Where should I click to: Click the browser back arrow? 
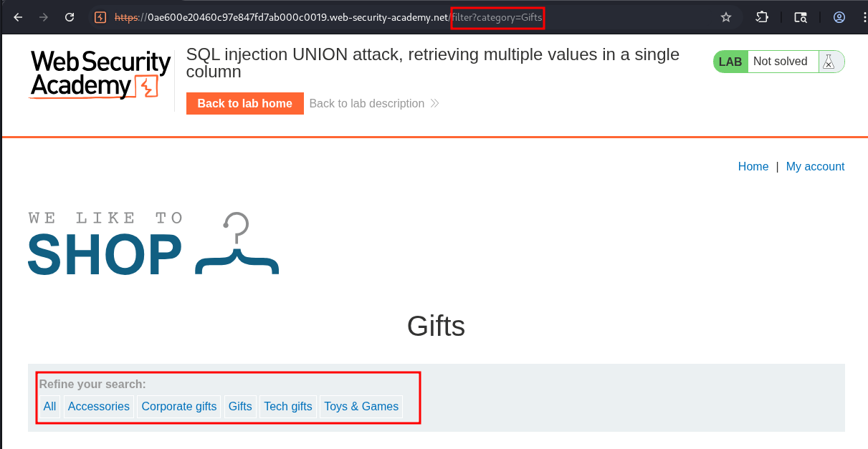tap(18, 17)
